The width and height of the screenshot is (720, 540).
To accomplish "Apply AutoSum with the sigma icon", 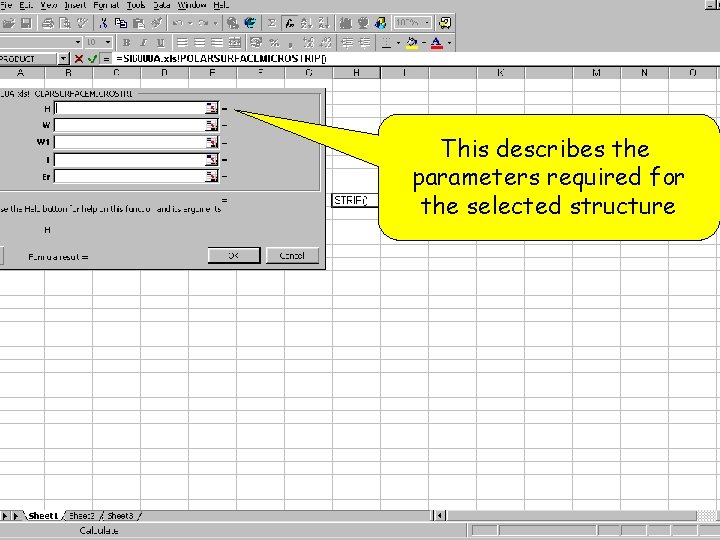I will (272, 23).
